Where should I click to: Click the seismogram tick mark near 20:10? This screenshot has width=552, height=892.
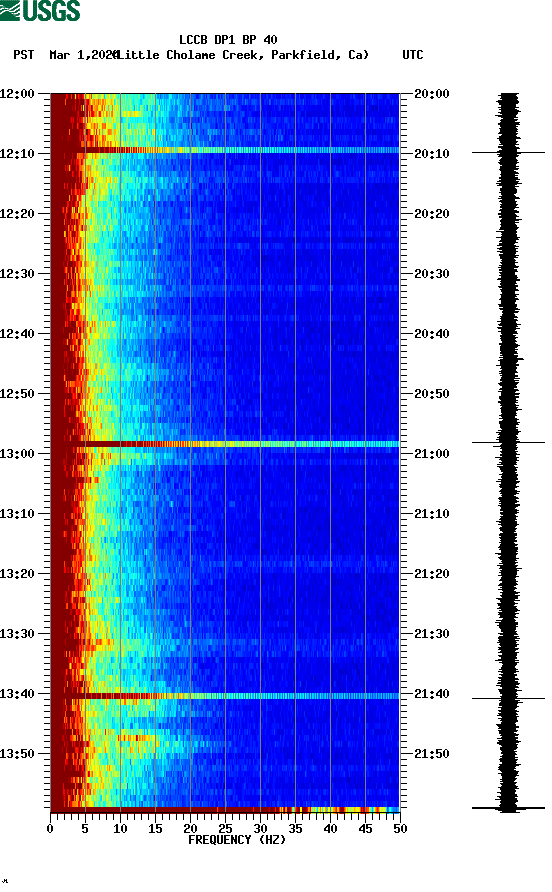click(508, 152)
